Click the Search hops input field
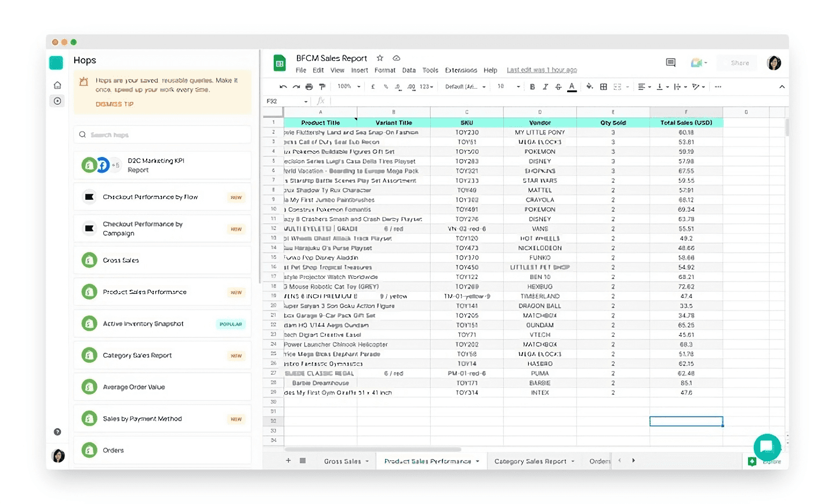Image resolution: width=835 pixels, height=504 pixels. tap(162, 135)
